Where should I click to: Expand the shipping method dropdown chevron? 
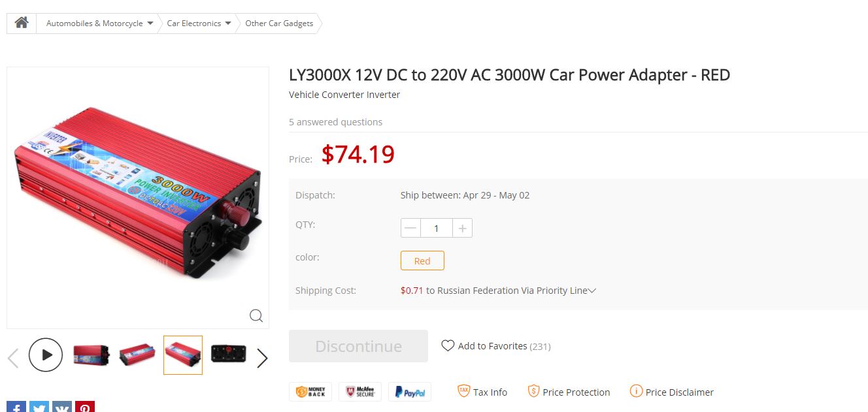(592, 291)
